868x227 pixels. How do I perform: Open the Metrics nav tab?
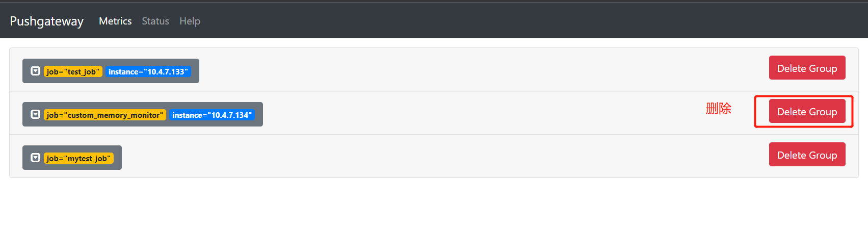pyautogui.click(x=115, y=21)
